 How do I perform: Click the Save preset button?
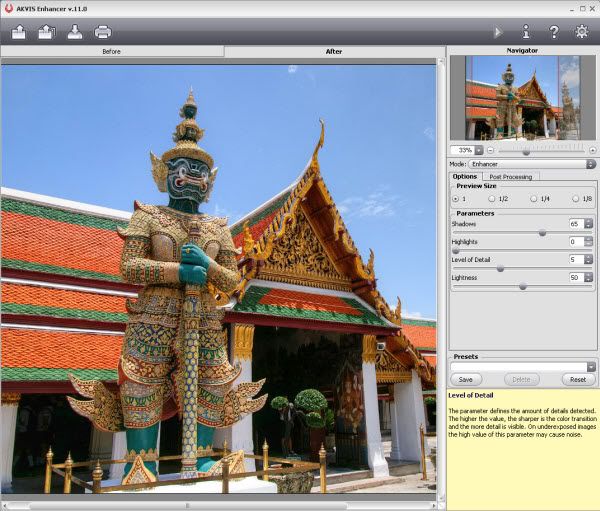pos(465,380)
